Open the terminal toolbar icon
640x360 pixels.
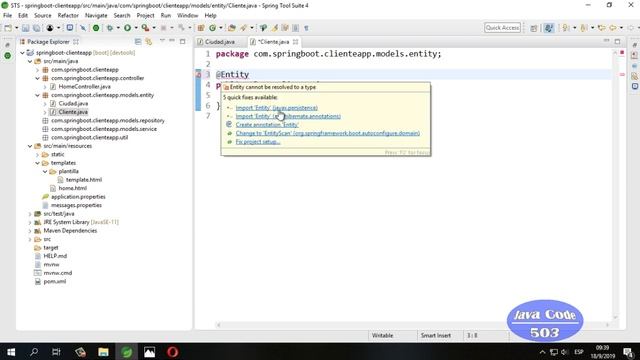click(70, 28)
